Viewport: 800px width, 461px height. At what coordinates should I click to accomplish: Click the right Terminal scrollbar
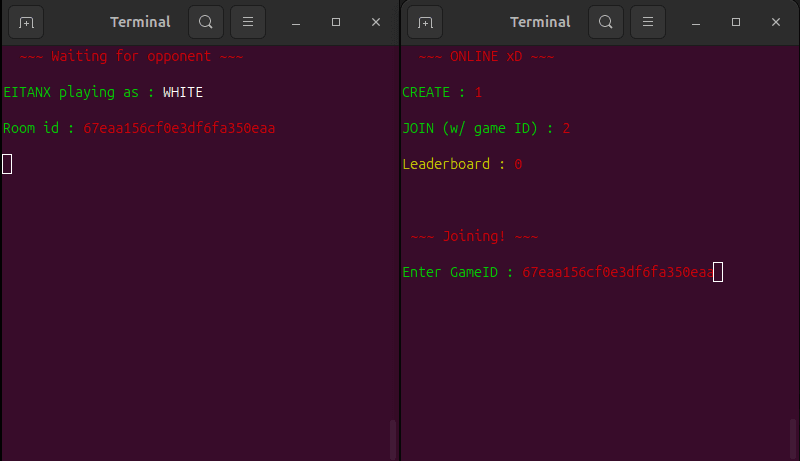(x=792, y=439)
